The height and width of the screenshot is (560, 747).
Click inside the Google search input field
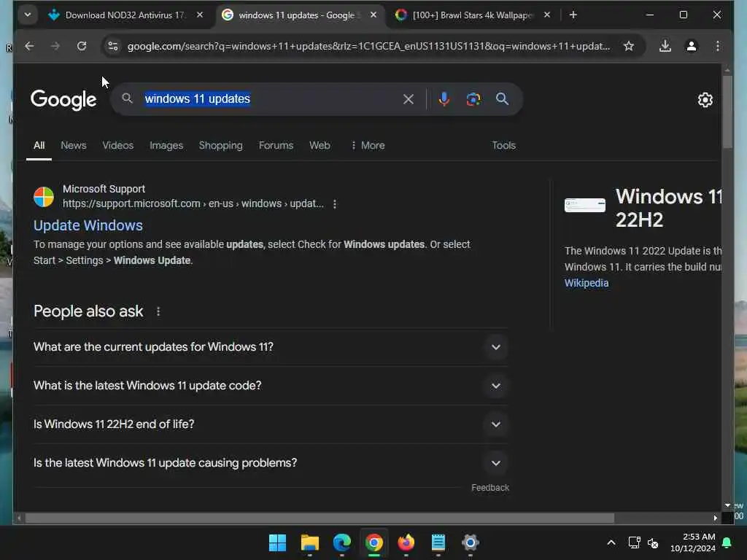coord(271,99)
